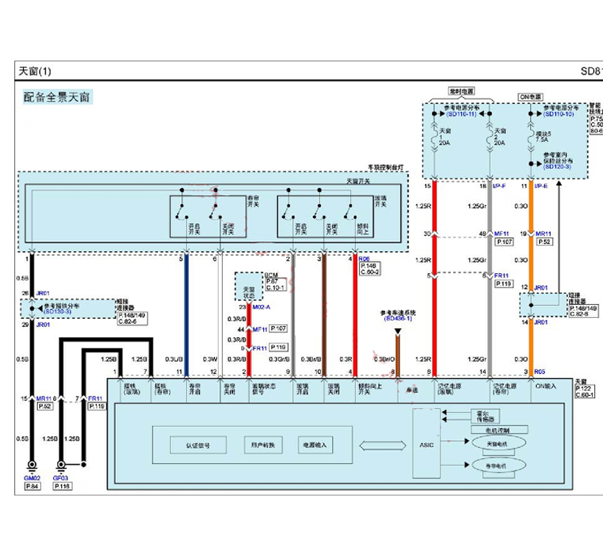Click the ON输入 terminal label
The height and width of the screenshot is (544, 603).
pos(546,386)
